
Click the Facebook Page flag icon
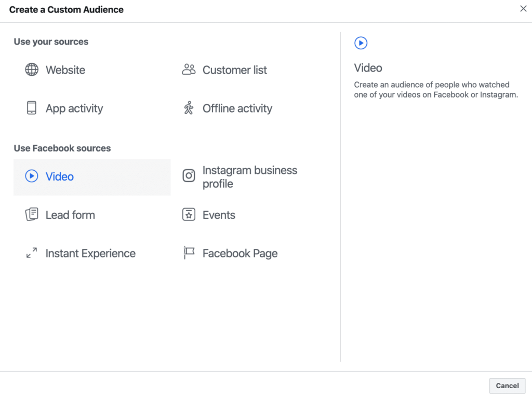coord(189,253)
